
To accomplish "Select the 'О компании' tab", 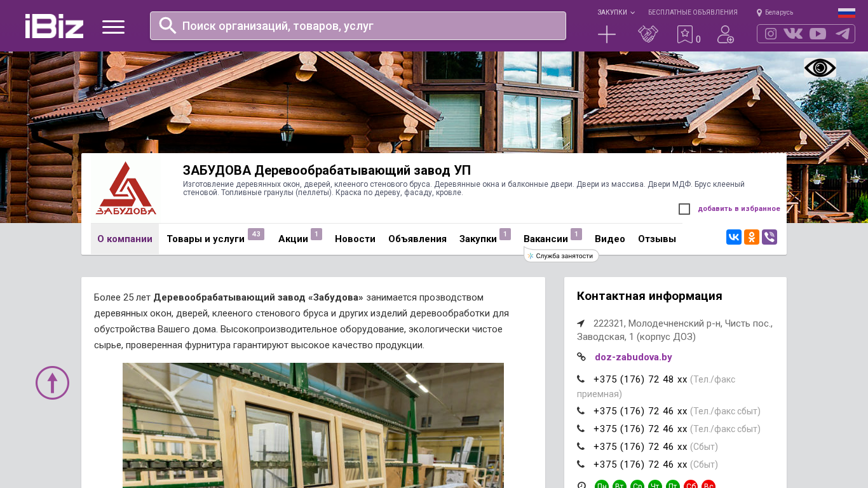I will coord(125,239).
